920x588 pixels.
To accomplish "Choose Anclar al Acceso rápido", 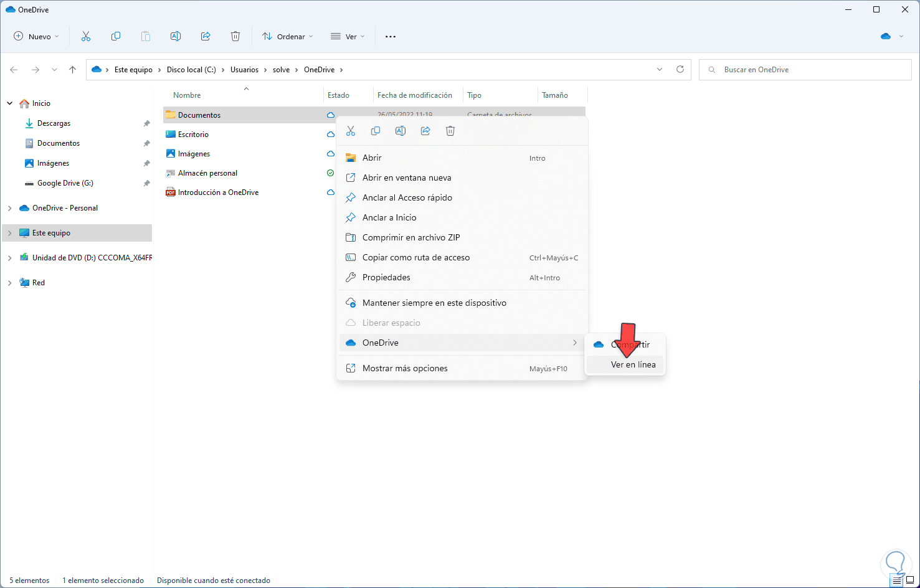I will (463, 198).
